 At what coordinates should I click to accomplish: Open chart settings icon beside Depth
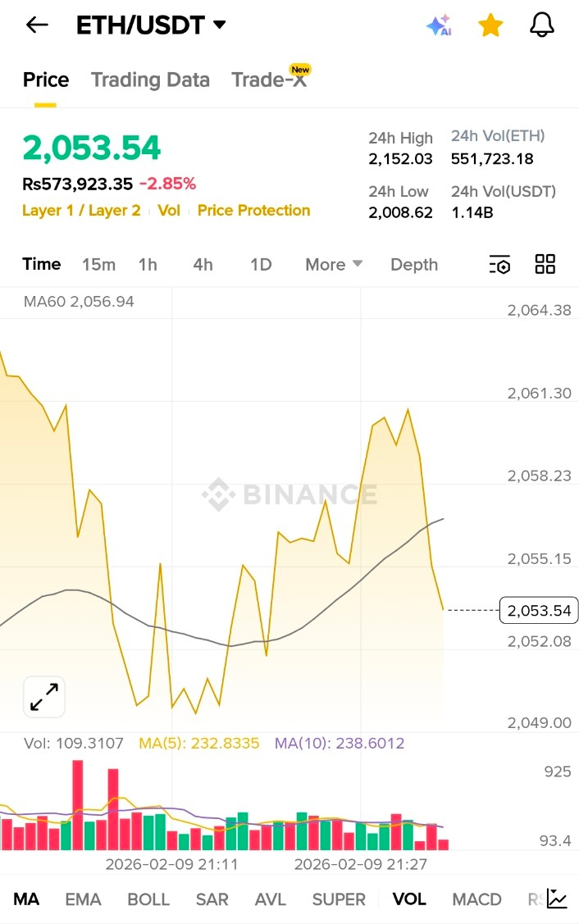click(x=499, y=265)
